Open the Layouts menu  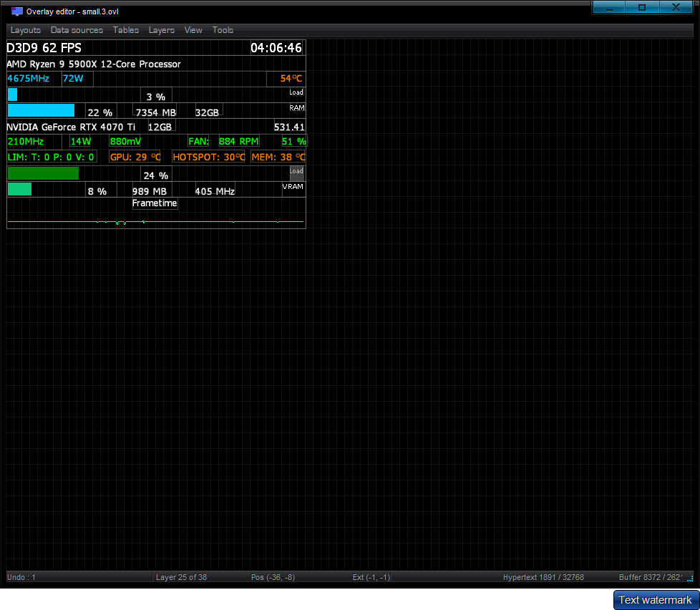pyautogui.click(x=26, y=30)
